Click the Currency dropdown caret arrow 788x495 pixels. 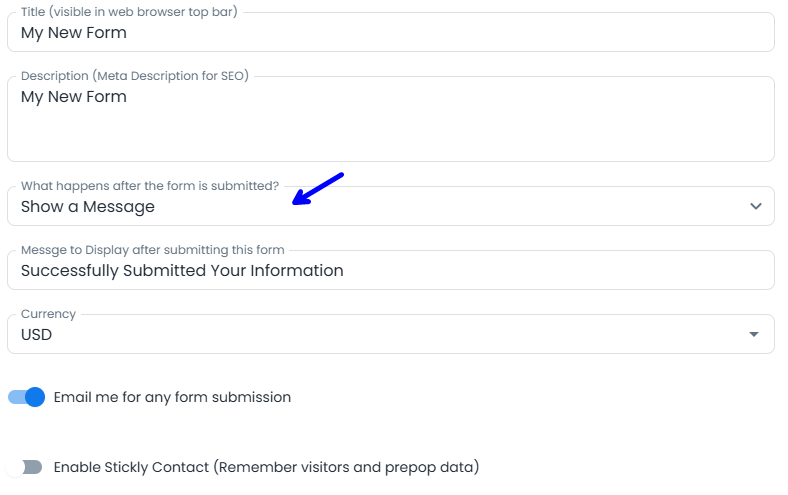click(754, 335)
